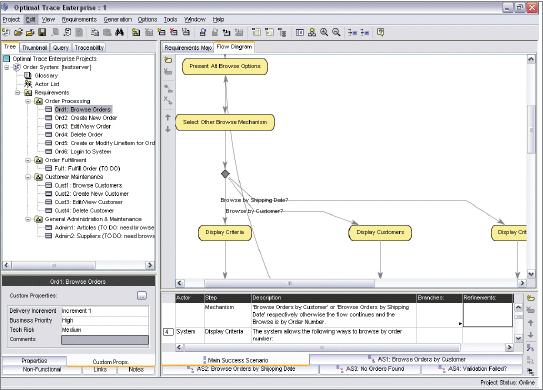
Task: Click the Business Priority value High
Action: 105,321
